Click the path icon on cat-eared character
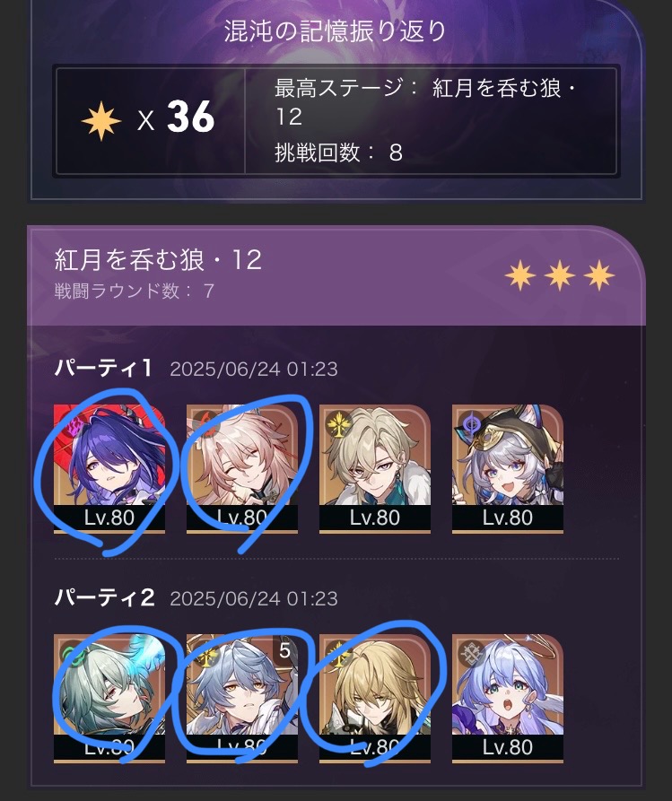 pos(471,423)
